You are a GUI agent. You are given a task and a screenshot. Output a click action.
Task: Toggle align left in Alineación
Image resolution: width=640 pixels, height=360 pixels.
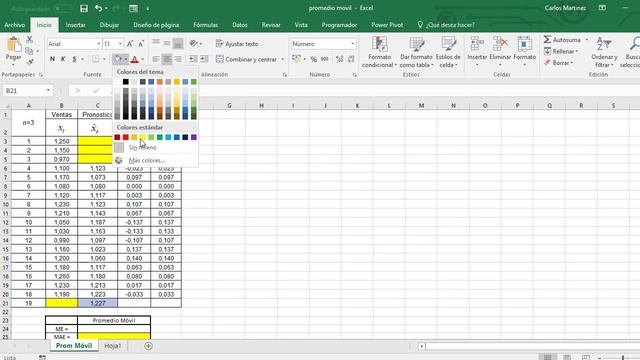pyautogui.click(x=156, y=60)
